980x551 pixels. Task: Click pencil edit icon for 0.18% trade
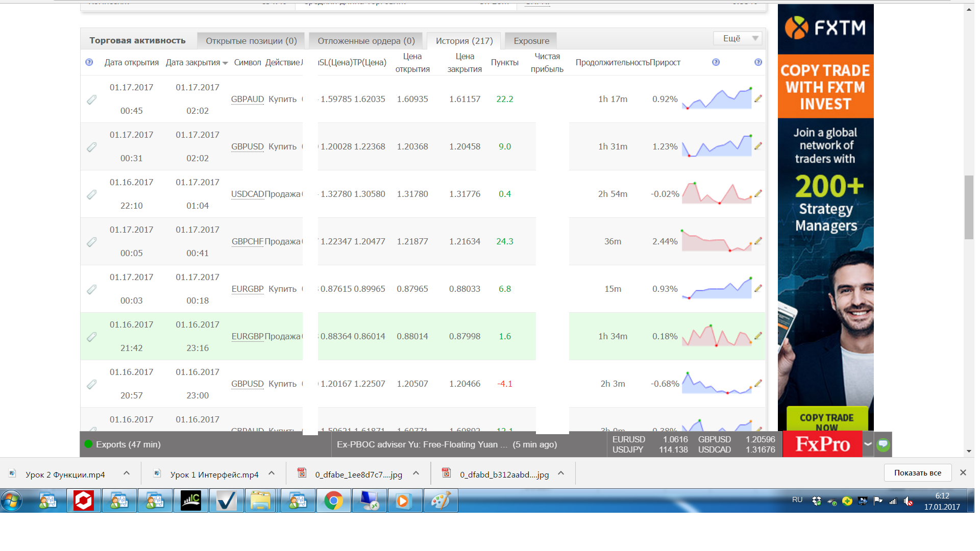[758, 336]
